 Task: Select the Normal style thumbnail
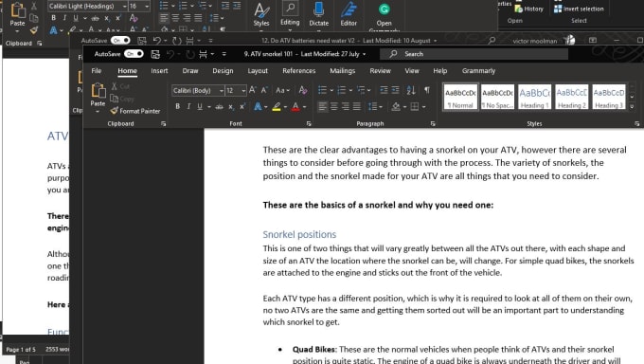coord(460,97)
